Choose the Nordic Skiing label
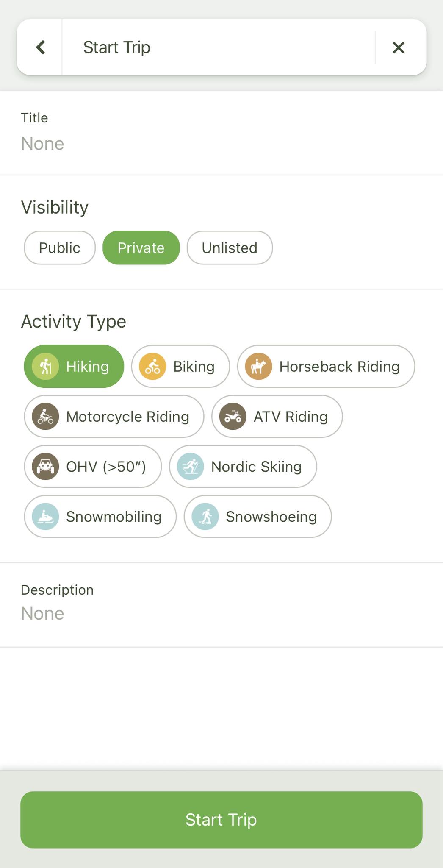443x868 pixels. click(256, 467)
